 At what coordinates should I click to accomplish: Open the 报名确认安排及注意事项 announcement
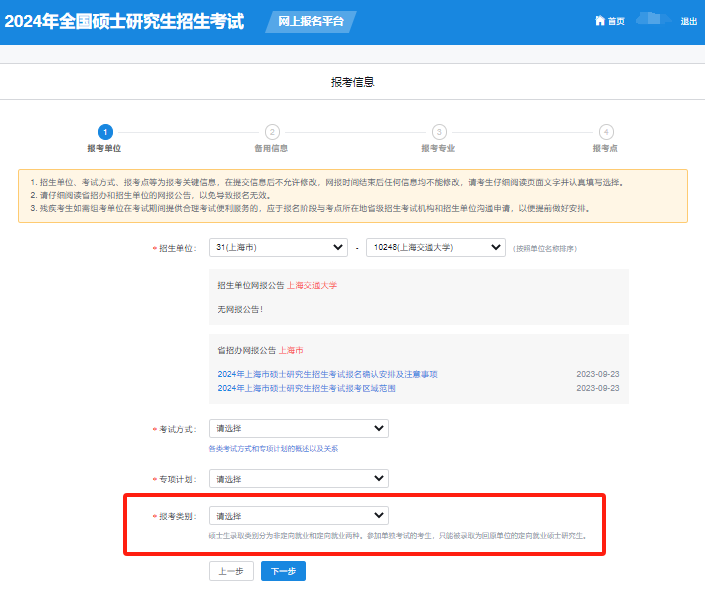point(327,374)
